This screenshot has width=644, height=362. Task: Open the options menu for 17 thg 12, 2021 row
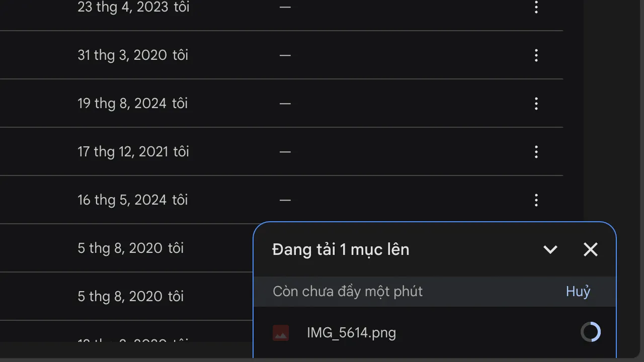(536, 152)
